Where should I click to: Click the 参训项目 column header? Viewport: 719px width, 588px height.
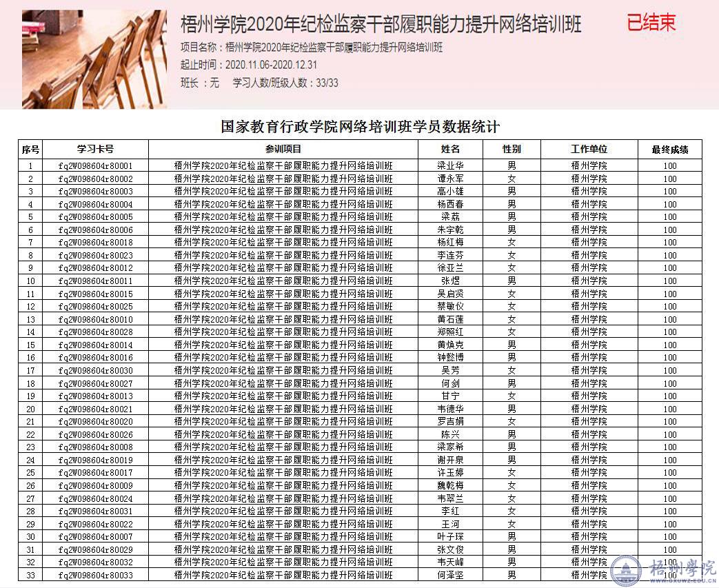pyautogui.click(x=283, y=149)
